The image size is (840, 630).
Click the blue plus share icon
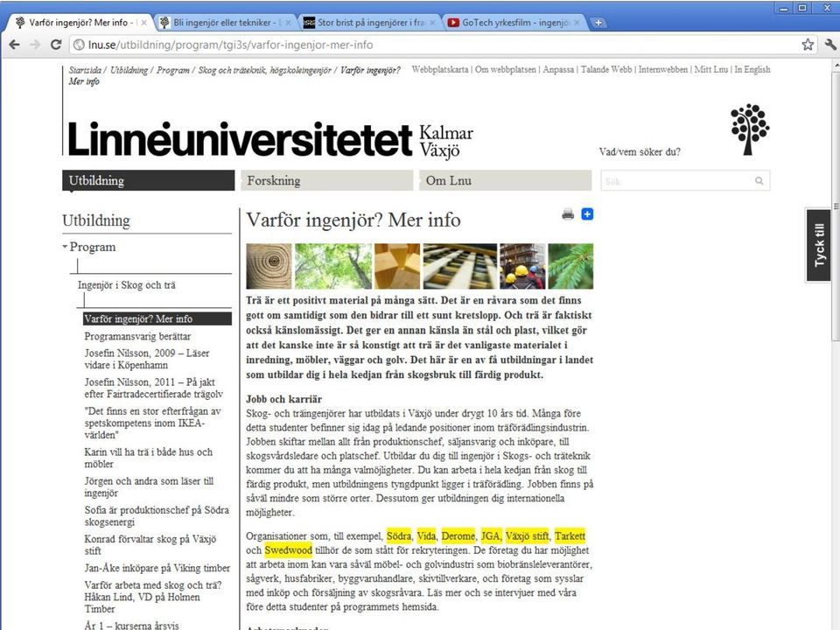click(x=587, y=214)
